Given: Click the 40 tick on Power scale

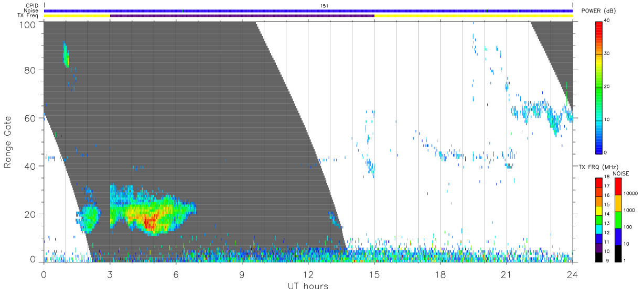Looking at the screenshot, I should point(607,21).
